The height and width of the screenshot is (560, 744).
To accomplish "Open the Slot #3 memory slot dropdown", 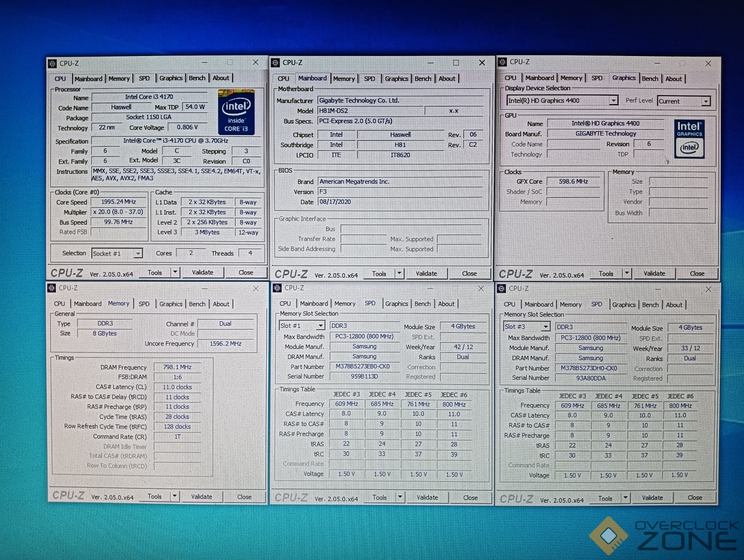I will pyautogui.click(x=546, y=327).
